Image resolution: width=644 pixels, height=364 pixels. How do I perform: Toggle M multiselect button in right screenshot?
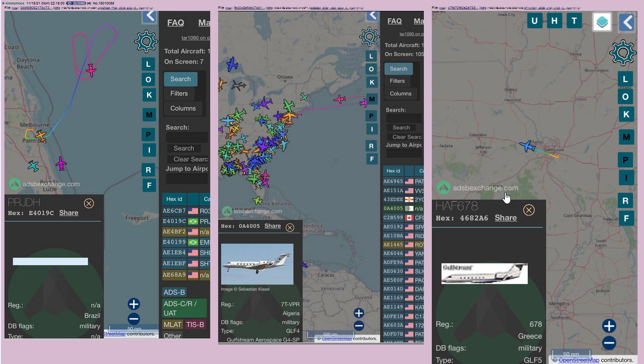(x=626, y=137)
